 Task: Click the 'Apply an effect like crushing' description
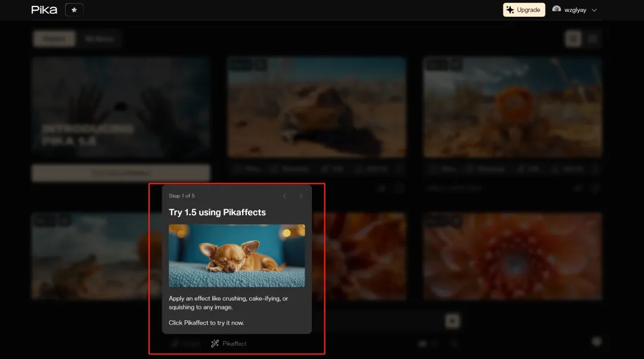228,303
